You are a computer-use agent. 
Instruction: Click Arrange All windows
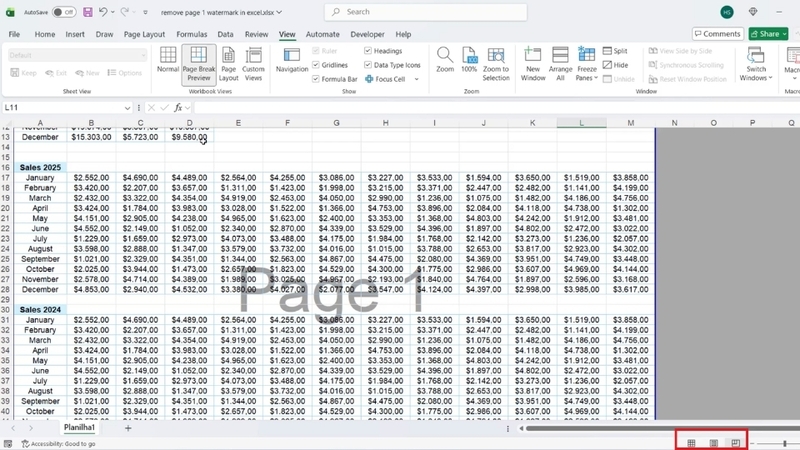pos(560,64)
